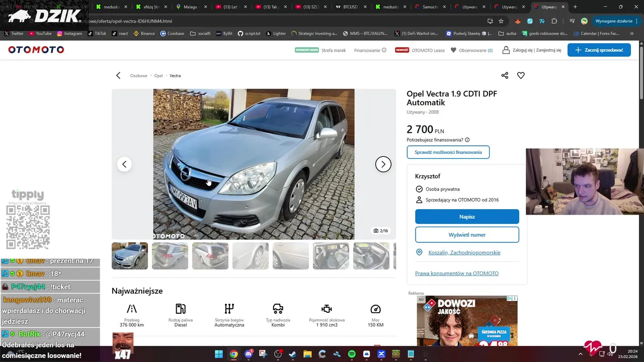644x362 pixels.
Task: Open the 2/16 photo counter gallery
Action: (x=381, y=231)
